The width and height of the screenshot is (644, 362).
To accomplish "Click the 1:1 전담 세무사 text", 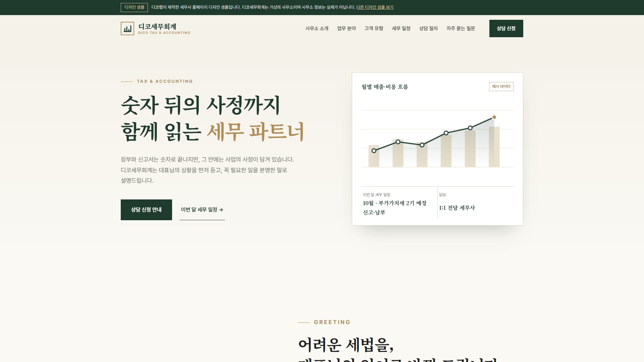I will [x=457, y=208].
